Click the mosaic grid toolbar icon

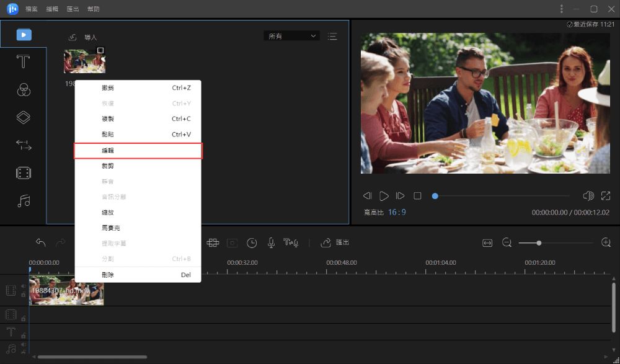(x=213, y=242)
